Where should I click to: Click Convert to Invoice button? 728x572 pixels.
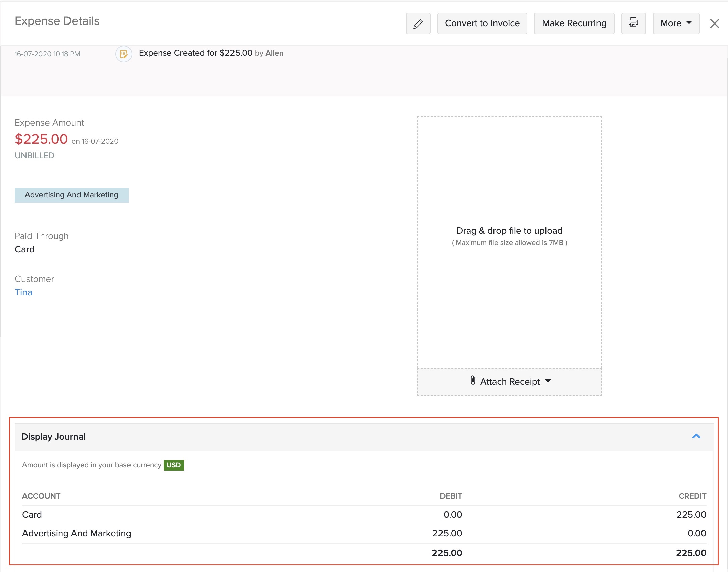pos(482,23)
